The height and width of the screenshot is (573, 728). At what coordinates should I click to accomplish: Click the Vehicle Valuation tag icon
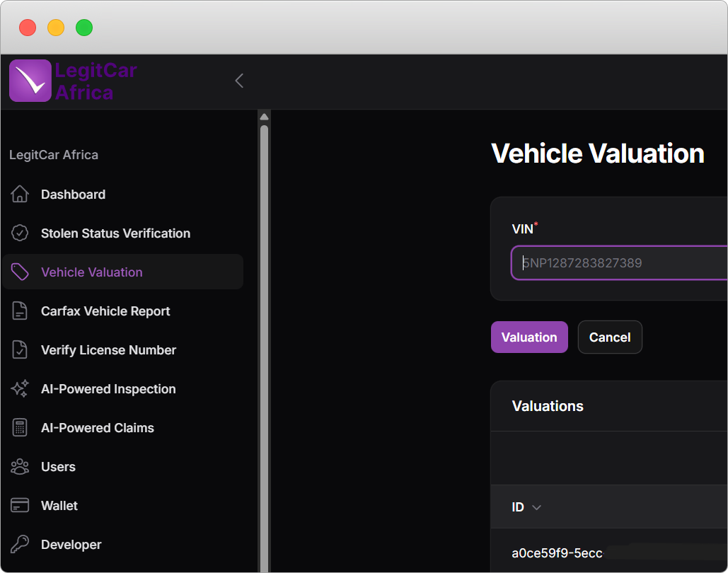click(x=20, y=272)
